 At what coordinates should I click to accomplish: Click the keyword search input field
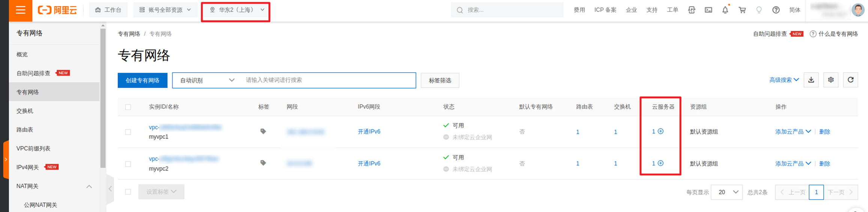coord(328,80)
